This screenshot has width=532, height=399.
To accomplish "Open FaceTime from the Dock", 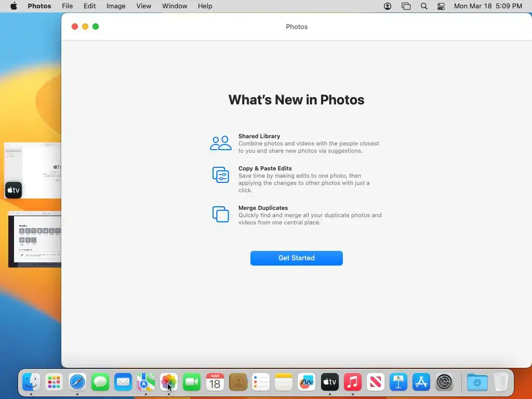I will point(192,382).
